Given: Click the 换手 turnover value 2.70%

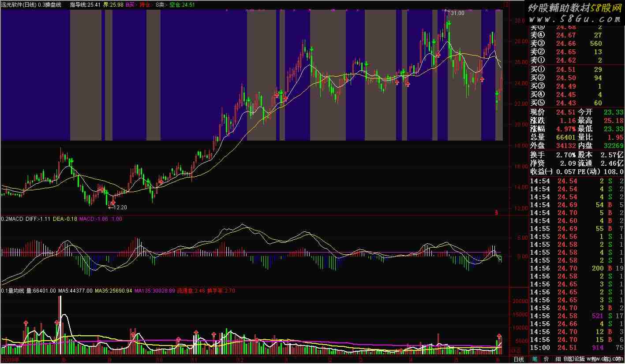Looking at the screenshot, I should 566,155.
